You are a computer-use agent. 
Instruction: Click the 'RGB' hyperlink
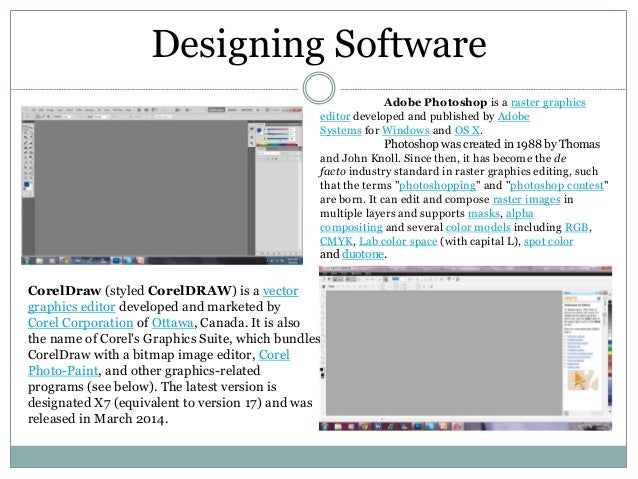click(577, 227)
